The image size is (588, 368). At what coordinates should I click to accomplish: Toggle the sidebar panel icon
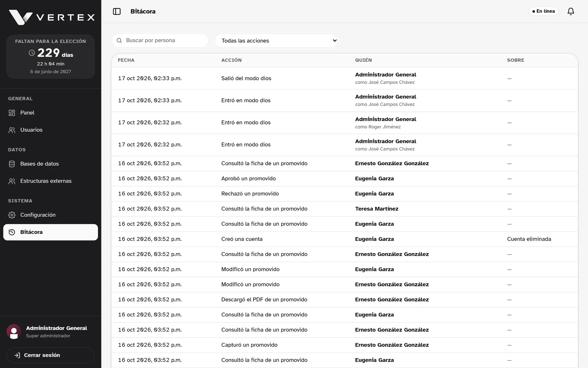click(x=117, y=11)
